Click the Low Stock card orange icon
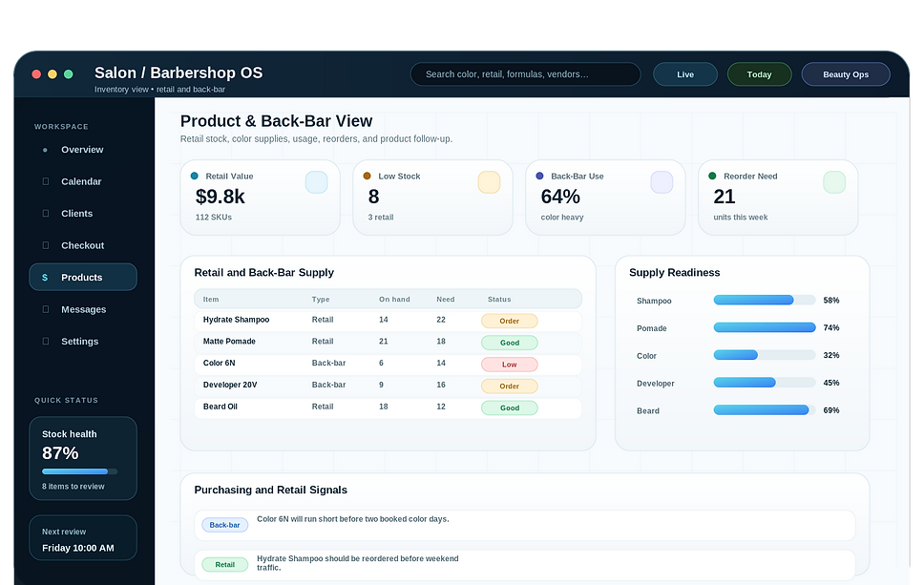The height and width of the screenshot is (585, 924). pyautogui.click(x=489, y=182)
